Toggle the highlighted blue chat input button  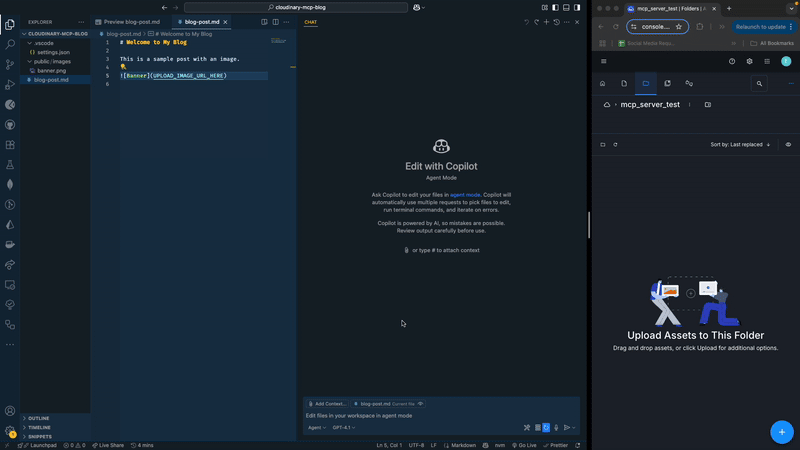point(546,428)
